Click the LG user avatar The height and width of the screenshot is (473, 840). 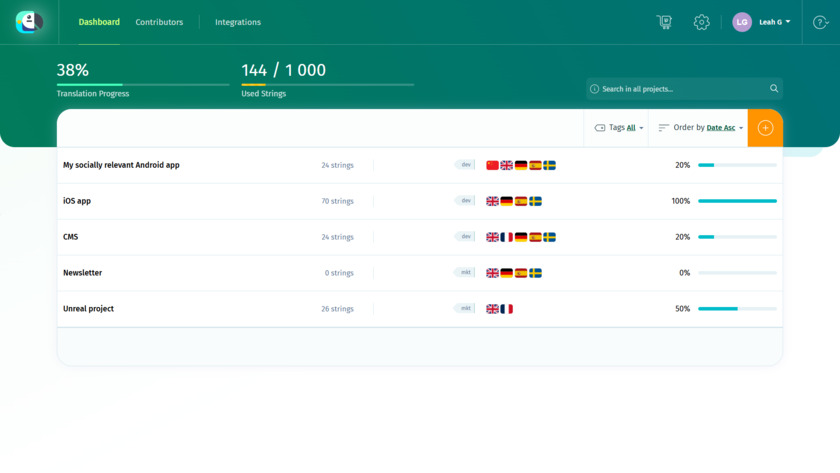coord(742,22)
